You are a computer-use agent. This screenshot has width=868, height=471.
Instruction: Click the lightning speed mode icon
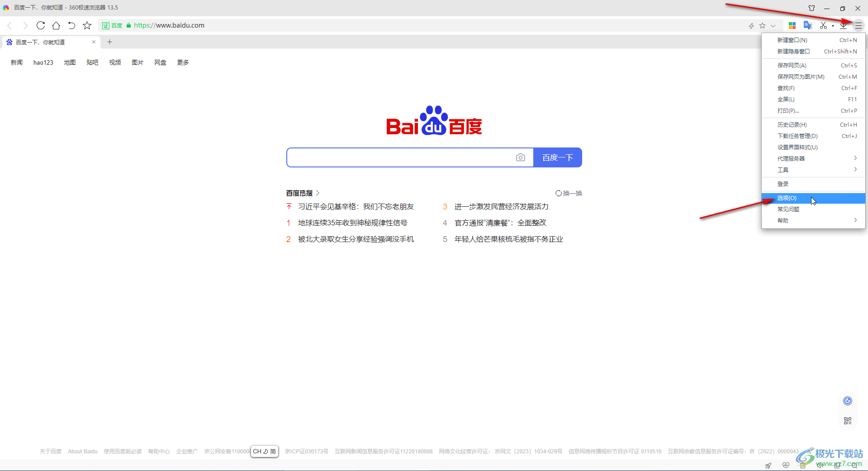click(751, 26)
